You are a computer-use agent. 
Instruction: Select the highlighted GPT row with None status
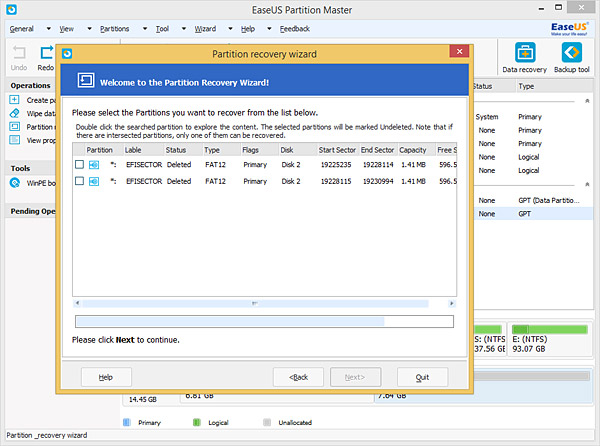533,214
